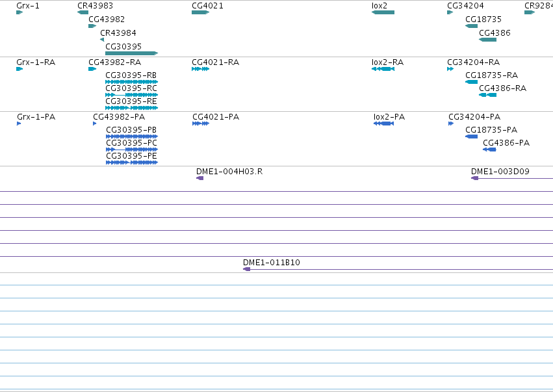Select the CG43982-PA protein arrow
This screenshot has height=392, width=553.
(95, 124)
